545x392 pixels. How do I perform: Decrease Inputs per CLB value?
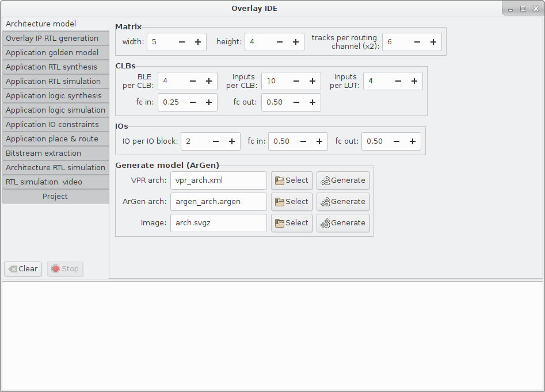296,81
